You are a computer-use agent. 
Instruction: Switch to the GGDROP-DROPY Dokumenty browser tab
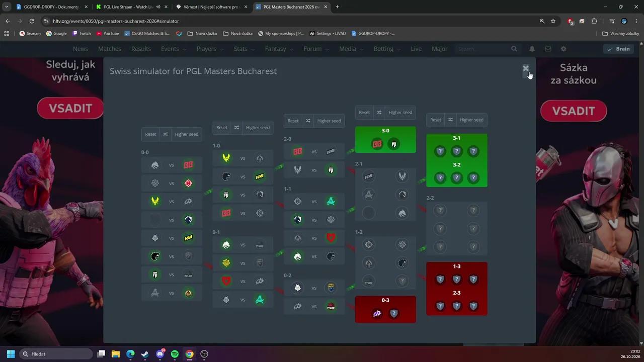point(51,7)
